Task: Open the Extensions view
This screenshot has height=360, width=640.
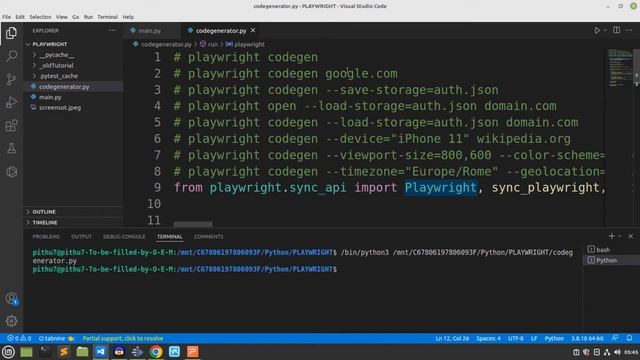Action: click(x=11, y=125)
